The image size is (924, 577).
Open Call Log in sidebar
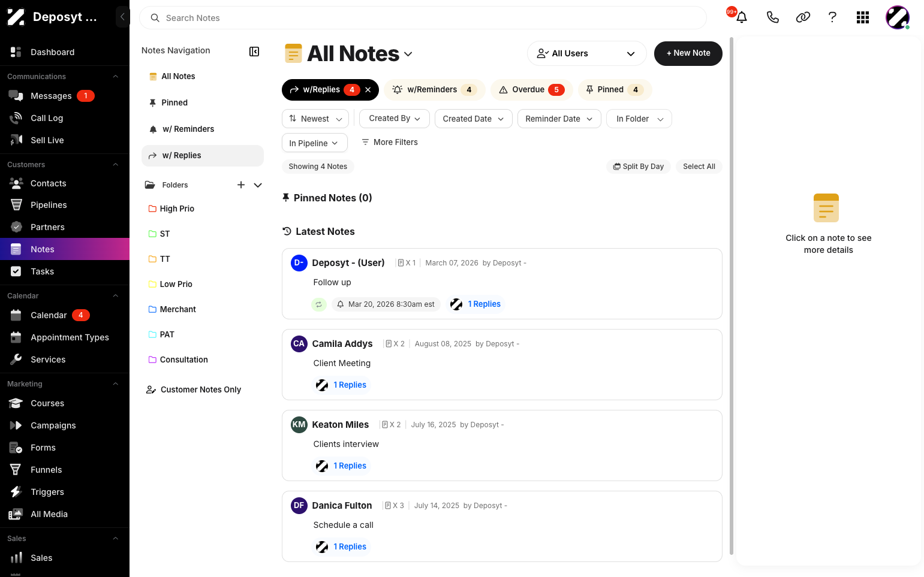(x=65, y=118)
